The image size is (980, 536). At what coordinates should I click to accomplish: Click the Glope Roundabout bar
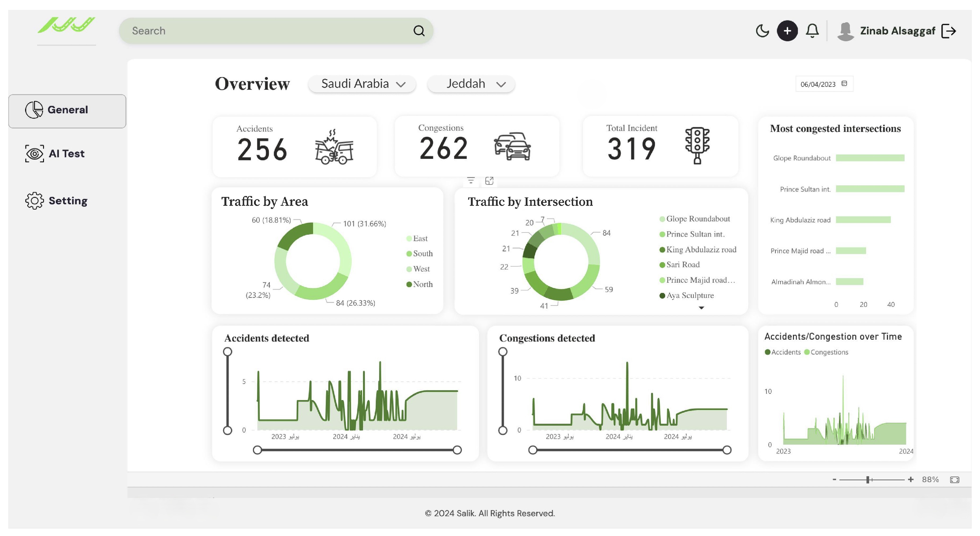pyautogui.click(x=870, y=158)
